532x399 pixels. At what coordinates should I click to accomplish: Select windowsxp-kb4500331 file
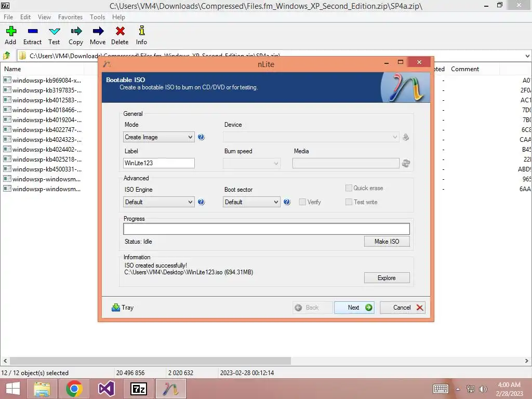coord(43,169)
